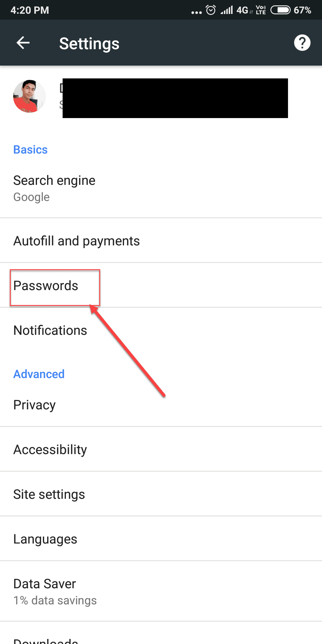Tap the VoLTE status icon
The width and height of the screenshot is (322, 644).
pyautogui.click(x=261, y=10)
